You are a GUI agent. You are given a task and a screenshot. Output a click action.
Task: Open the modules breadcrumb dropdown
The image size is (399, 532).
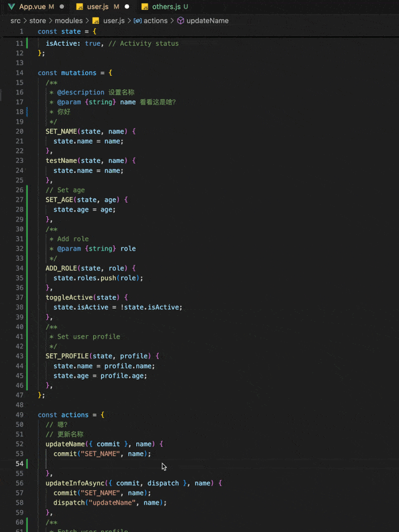coord(69,21)
